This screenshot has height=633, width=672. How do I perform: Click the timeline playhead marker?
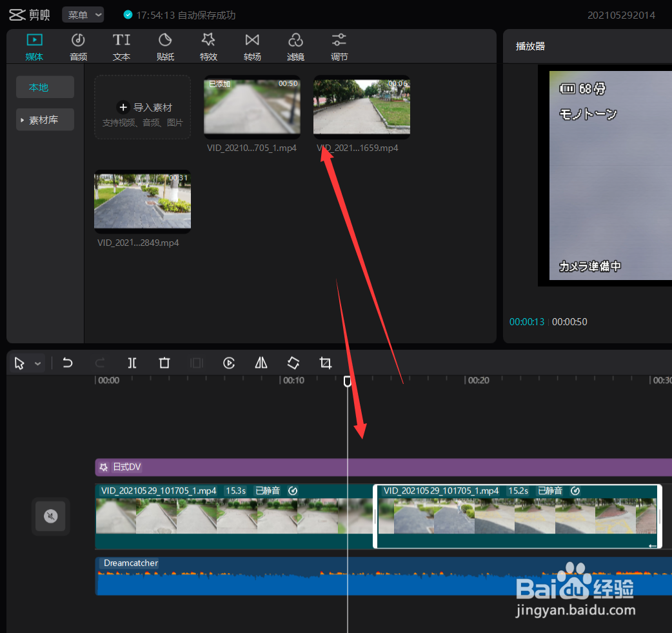(x=348, y=381)
